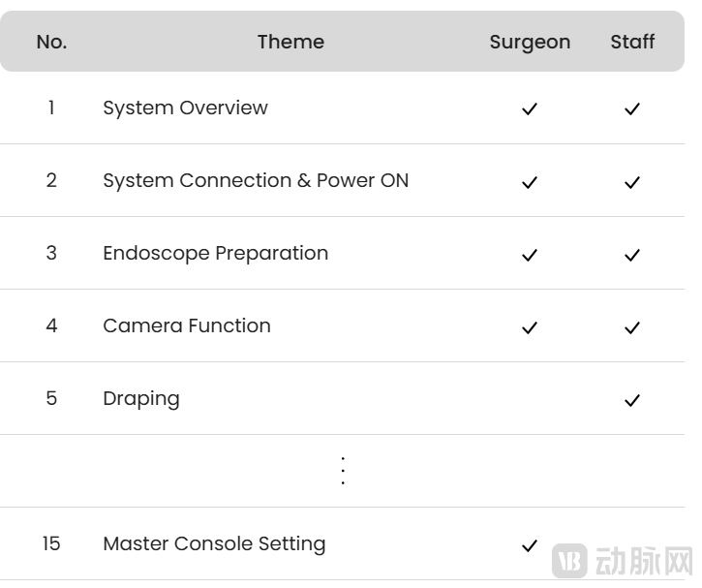The width and height of the screenshot is (702, 588).
Task: Click Surgeon checkmark for Endoscope Preparation
Action: point(529,255)
